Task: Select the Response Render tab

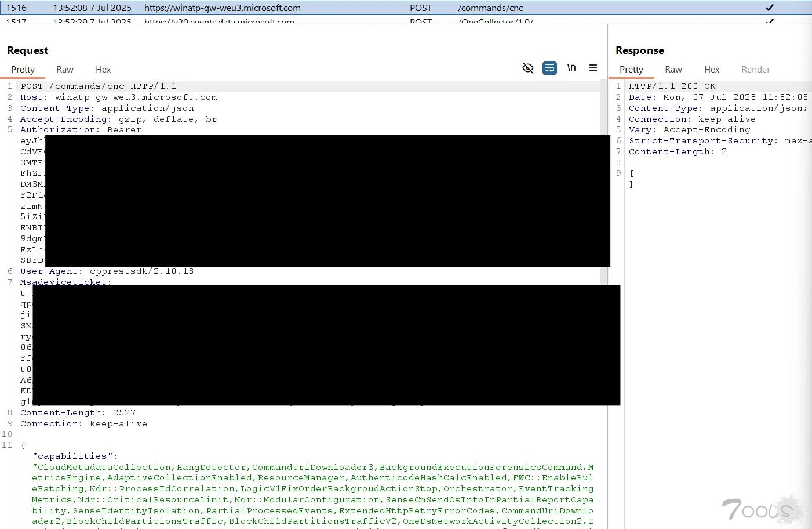Action: [x=755, y=70]
